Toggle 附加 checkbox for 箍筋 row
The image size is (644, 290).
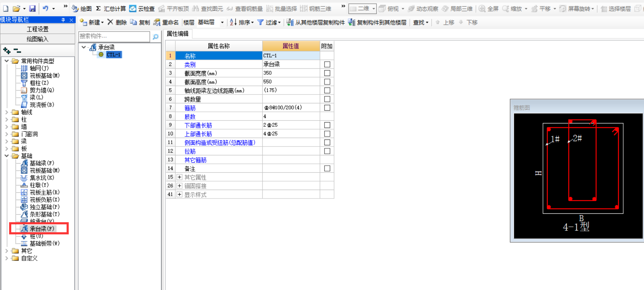327,108
